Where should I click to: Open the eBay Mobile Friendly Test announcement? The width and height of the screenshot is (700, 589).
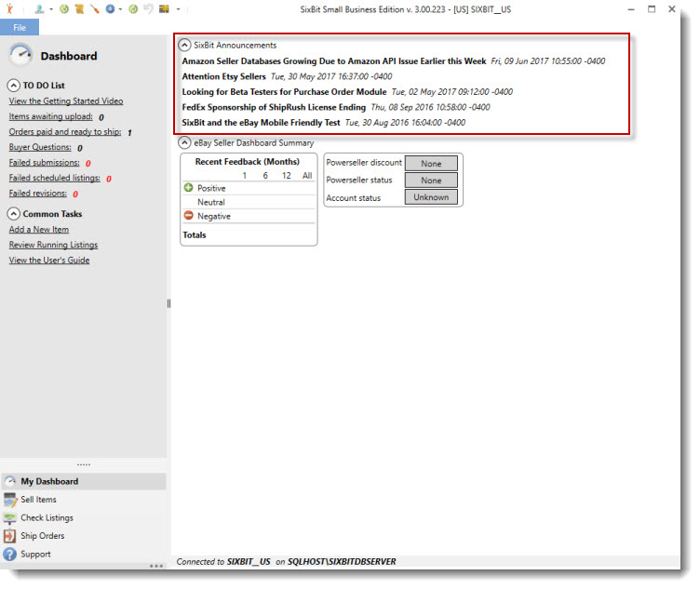[261, 122]
